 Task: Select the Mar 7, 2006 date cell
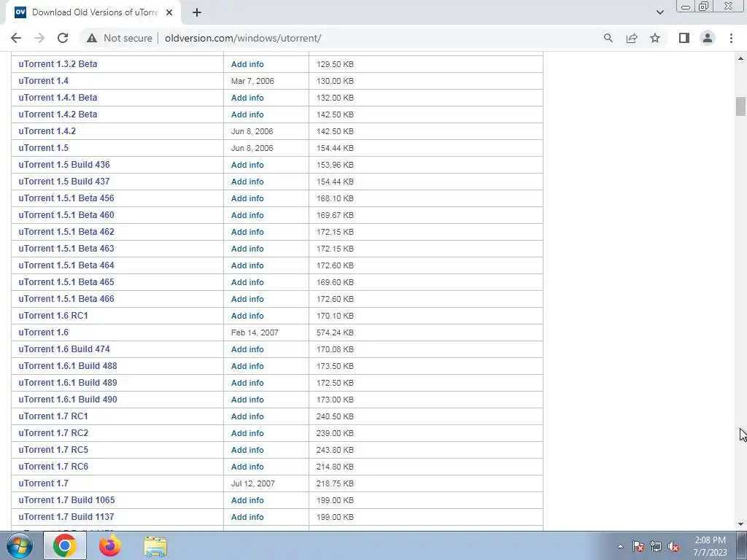[x=252, y=81]
